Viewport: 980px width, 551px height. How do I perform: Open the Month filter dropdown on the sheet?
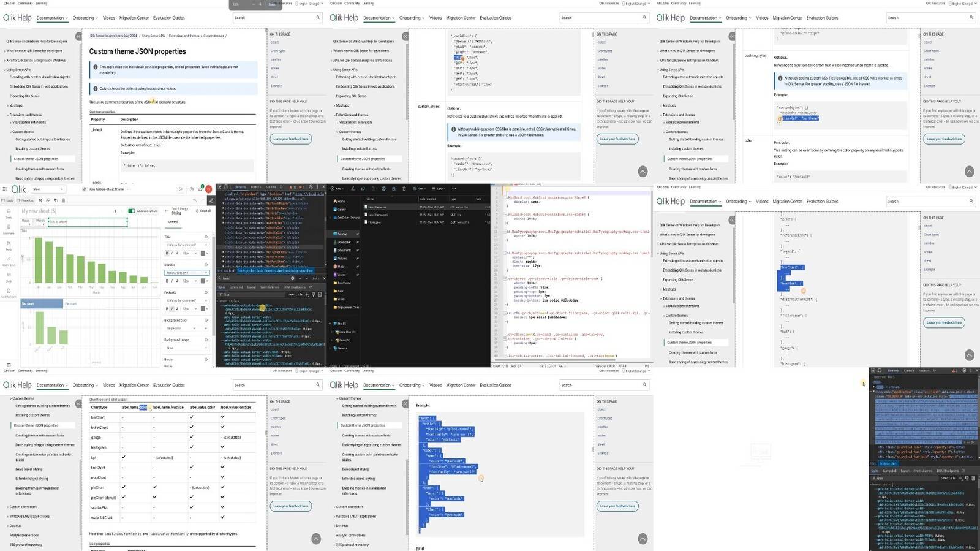click(40, 222)
